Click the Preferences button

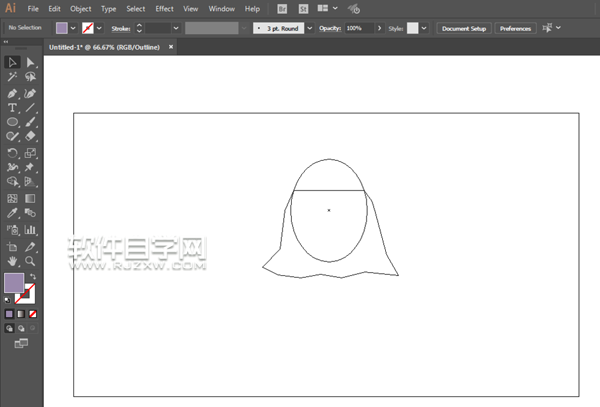coord(515,28)
